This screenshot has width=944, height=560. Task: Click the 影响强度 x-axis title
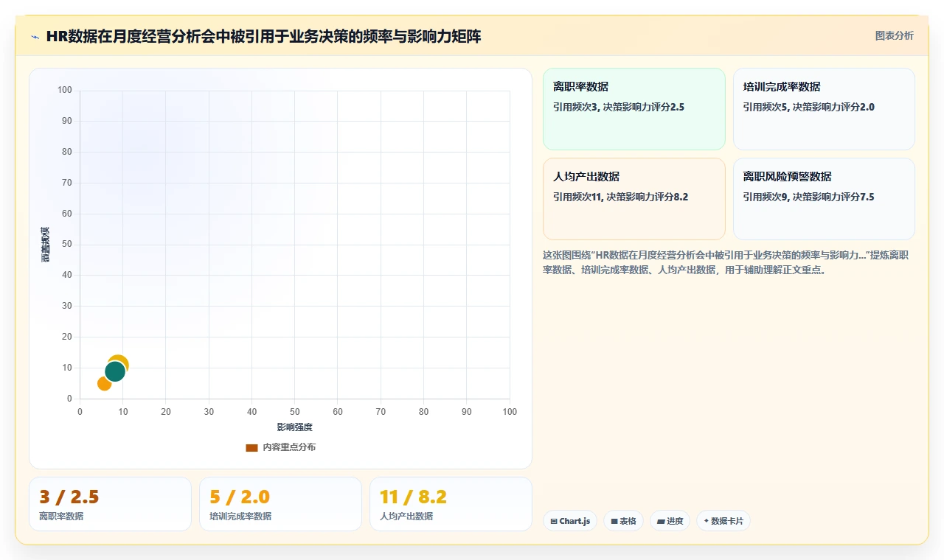tap(294, 427)
